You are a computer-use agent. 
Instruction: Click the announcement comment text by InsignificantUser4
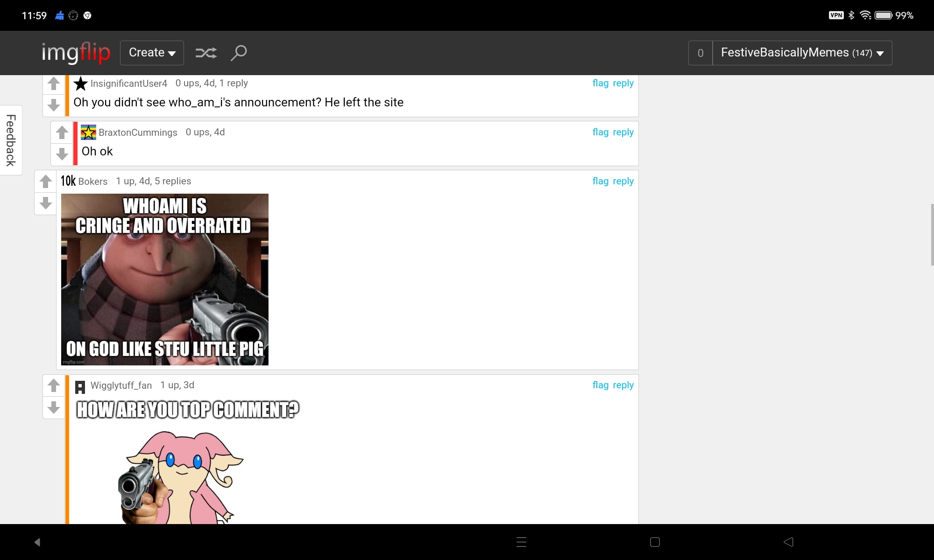[x=238, y=102]
